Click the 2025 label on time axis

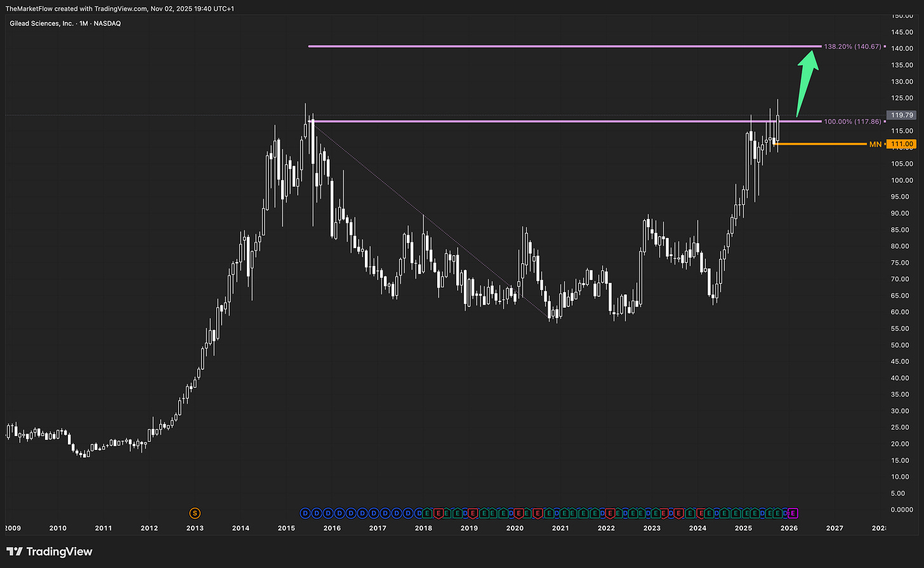pos(743,528)
